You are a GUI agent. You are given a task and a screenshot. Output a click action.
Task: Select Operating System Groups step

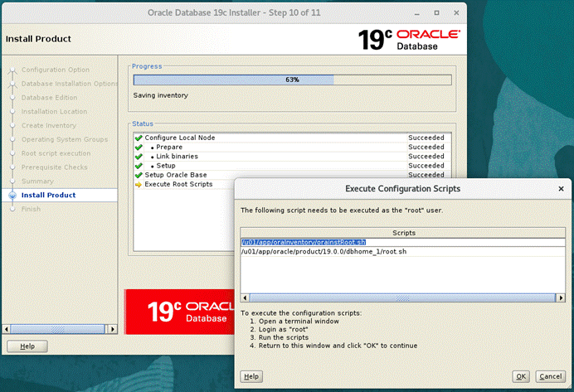pos(65,139)
